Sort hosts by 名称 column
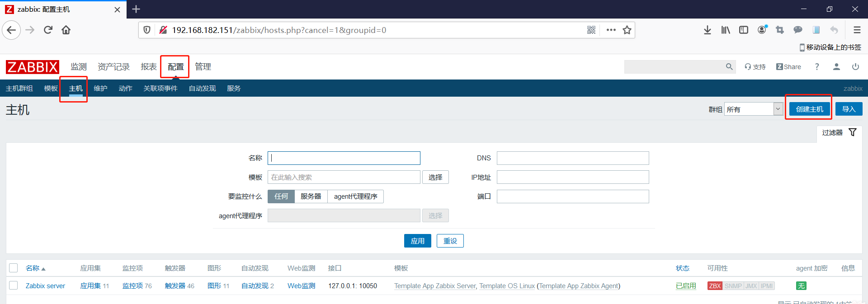This screenshot has width=868, height=304. point(35,268)
